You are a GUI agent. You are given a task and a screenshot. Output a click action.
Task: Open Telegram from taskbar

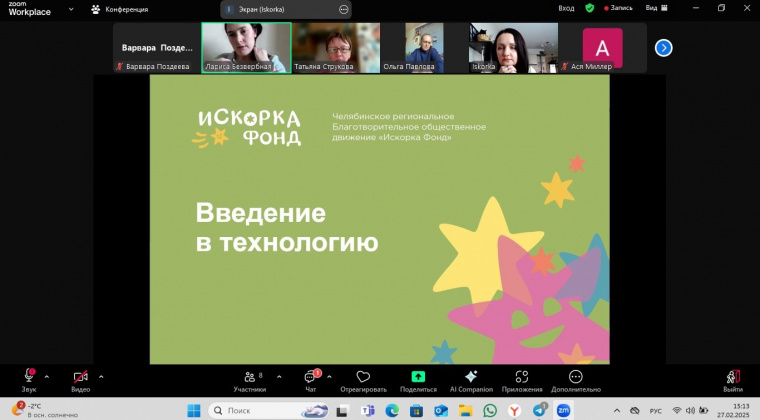(539, 410)
